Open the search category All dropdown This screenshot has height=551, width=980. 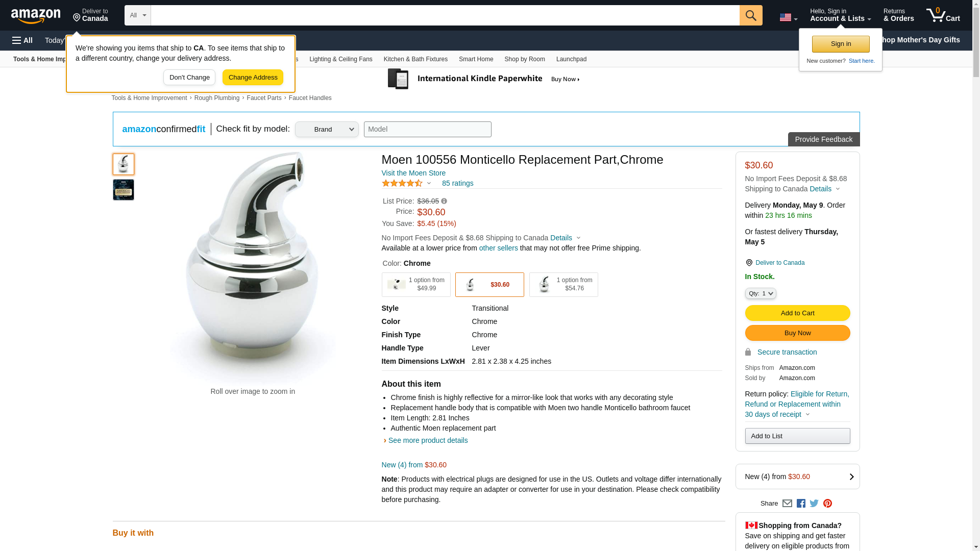coord(137,15)
